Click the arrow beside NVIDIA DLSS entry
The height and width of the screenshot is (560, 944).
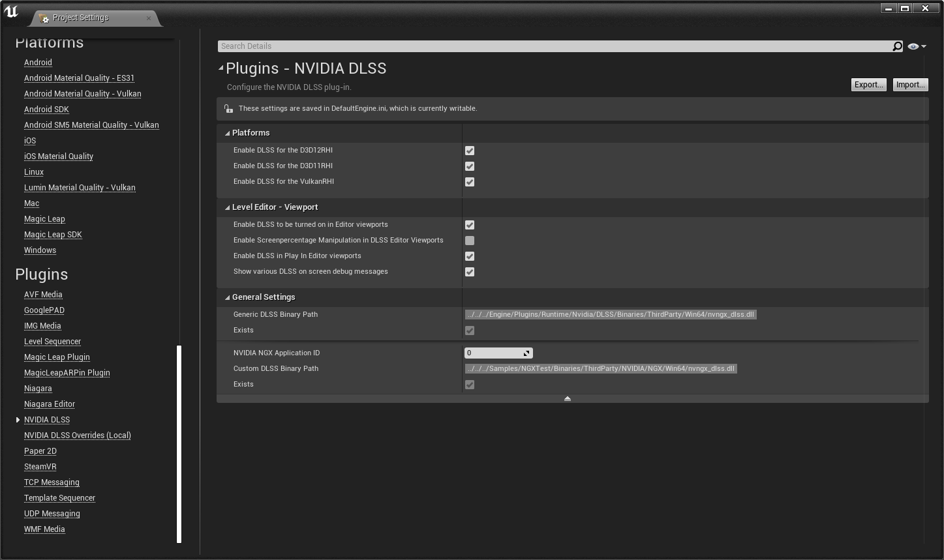tap(18, 420)
